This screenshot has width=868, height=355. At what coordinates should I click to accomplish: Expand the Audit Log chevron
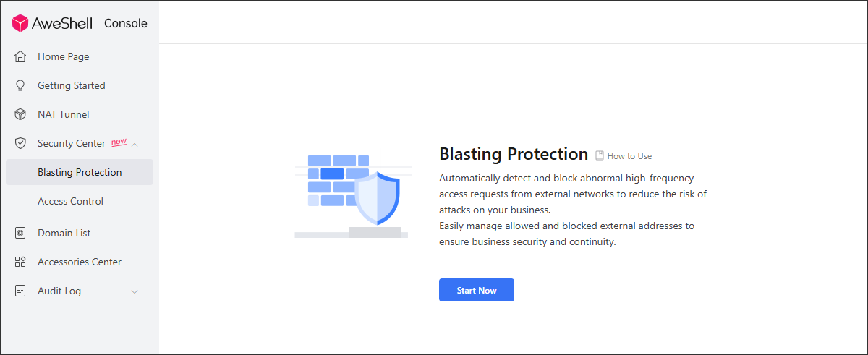[x=135, y=291]
